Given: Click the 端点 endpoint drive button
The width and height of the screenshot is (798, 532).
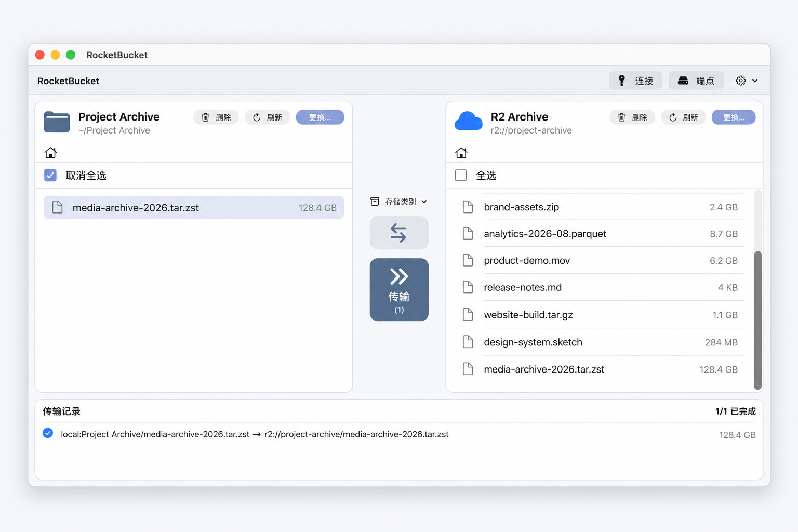Looking at the screenshot, I should coord(696,81).
